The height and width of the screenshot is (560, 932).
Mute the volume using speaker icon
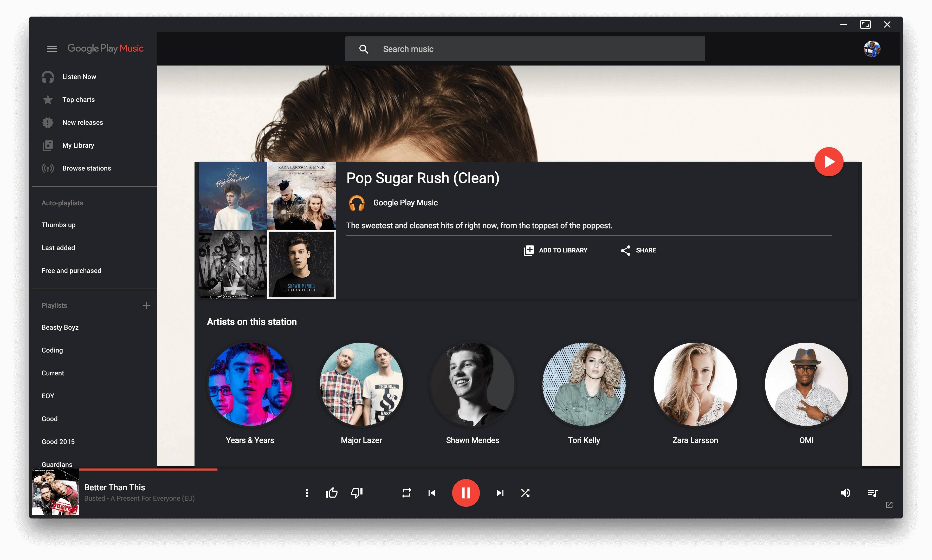pyautogui.click(x=845, y=493)
